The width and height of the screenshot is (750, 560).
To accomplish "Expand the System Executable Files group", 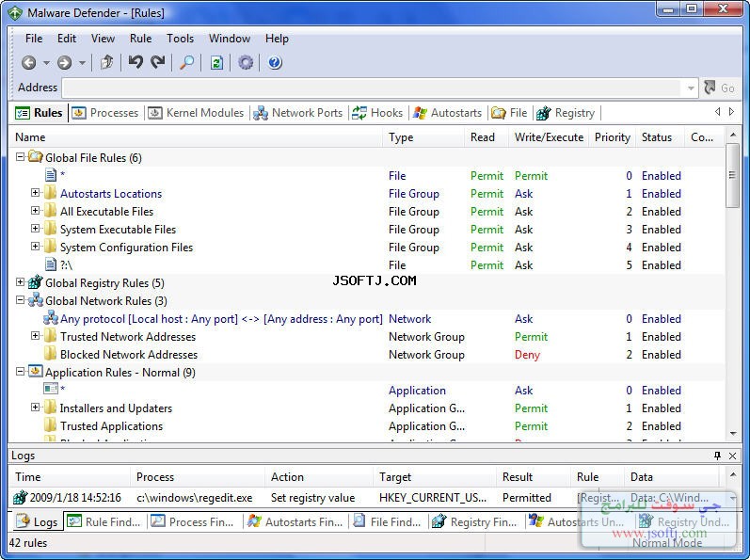I will click(35, 229).
